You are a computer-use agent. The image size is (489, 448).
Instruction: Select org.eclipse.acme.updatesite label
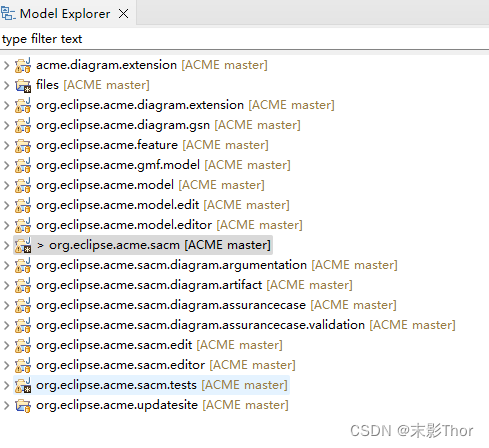(162, 405)
